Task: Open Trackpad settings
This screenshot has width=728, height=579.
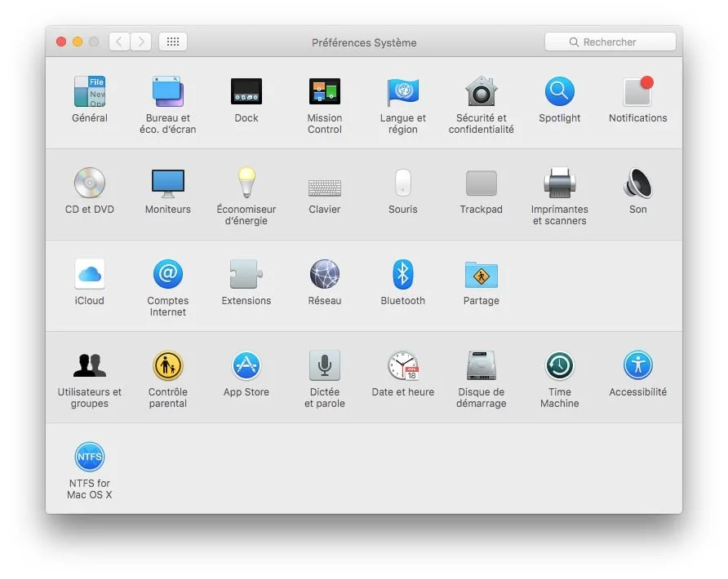Action: pos(481,183)
